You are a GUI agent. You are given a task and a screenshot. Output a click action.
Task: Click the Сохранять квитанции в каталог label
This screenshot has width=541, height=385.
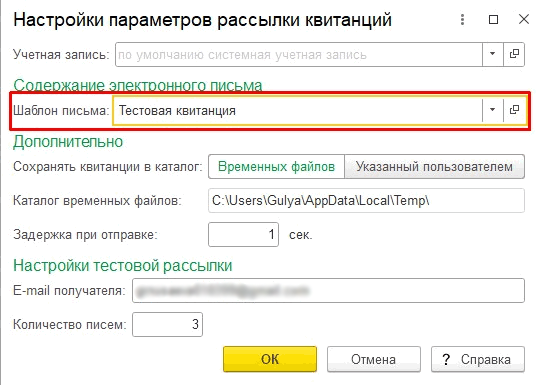pyautogui.click(x=108, y=167)
